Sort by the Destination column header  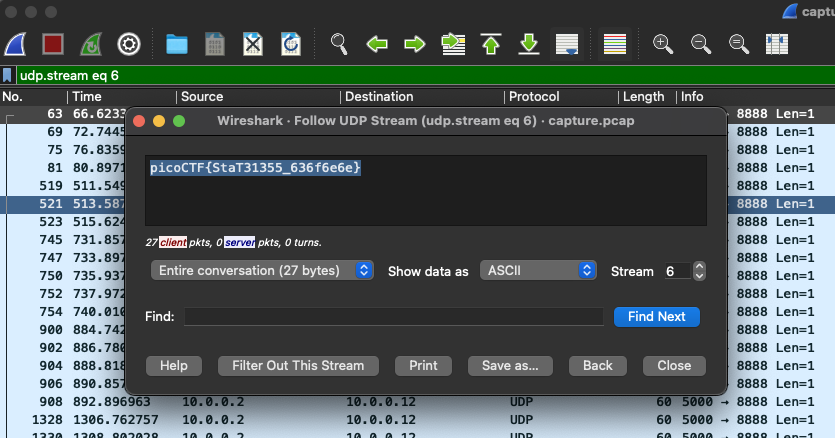tap(422, 96)
